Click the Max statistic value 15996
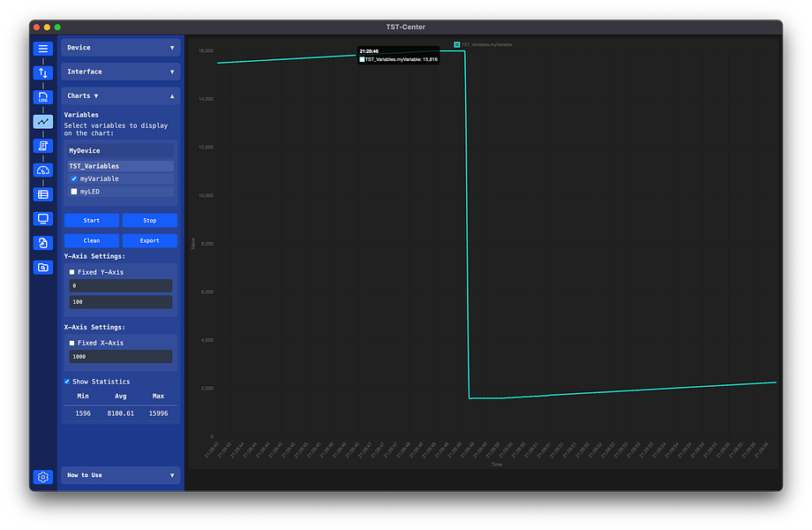The height and width of the screenshot is (530, 812). pos(159,413)
